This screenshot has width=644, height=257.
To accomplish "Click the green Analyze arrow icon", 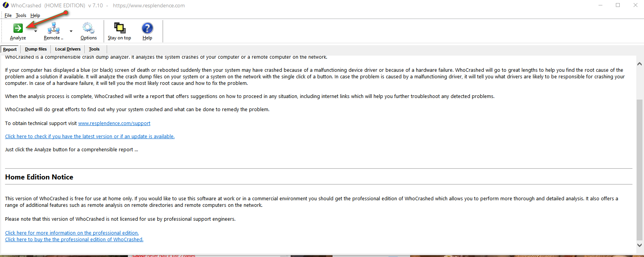I will [x=18, y=28].
